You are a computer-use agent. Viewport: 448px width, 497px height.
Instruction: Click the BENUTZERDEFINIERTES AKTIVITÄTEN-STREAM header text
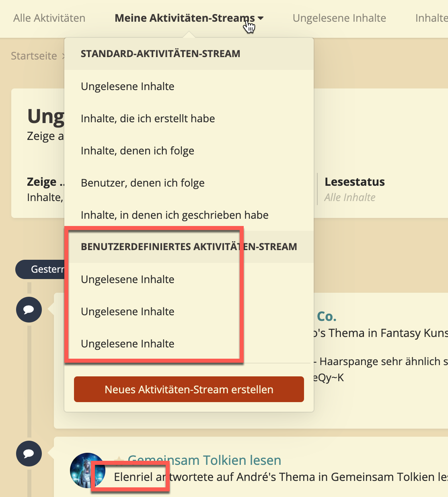tap(189, 247)
